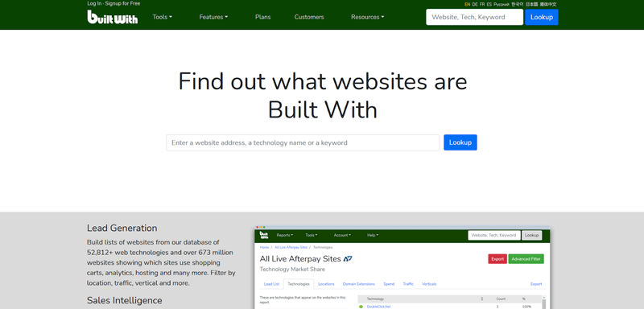Open the Log In link
The image size is (644, 309).
(94, 3)
